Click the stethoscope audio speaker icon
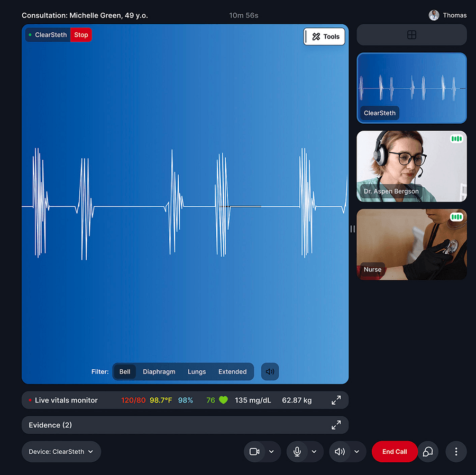Image resolution: width=476 pixels, height=475 pixels. pos(270,372)
